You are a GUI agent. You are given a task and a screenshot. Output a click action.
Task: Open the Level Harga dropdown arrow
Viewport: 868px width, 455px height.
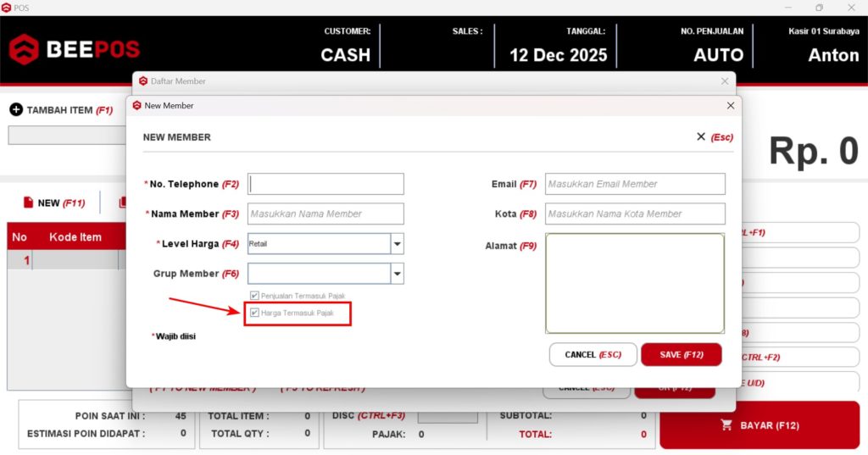(x=397, y=244)
